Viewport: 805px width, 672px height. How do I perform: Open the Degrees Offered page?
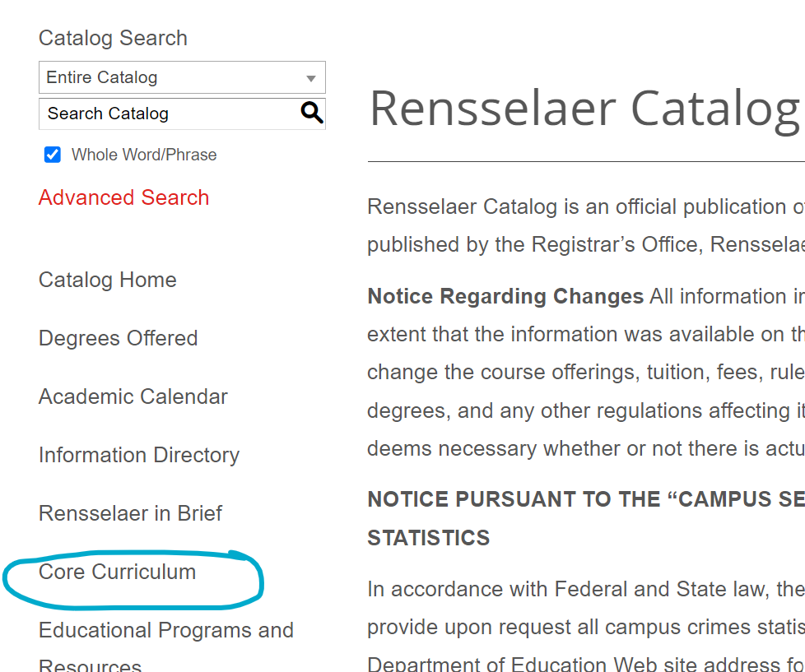[118, 338]
